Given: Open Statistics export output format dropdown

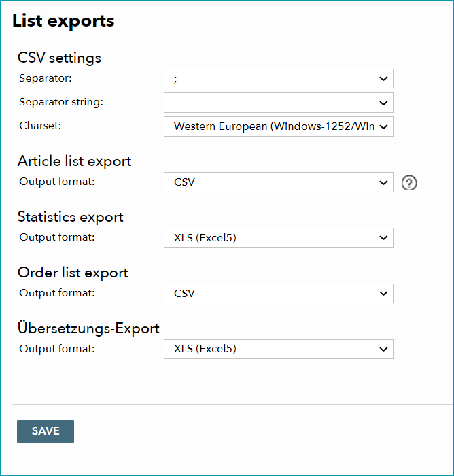Looking at the screenshot, I should click(x=279, y=238).
